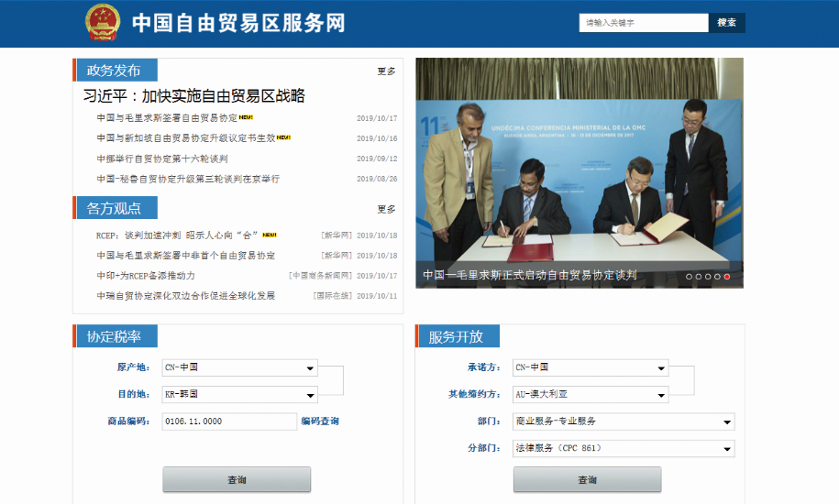Click the national emblem logo in header
The width and height of the screenshot is (839, 504).
click(x=102, y=22)
